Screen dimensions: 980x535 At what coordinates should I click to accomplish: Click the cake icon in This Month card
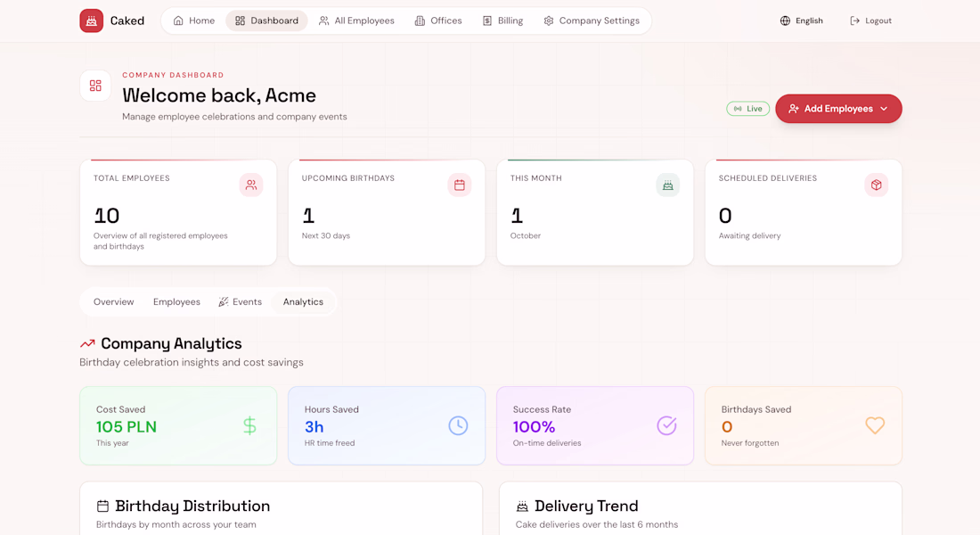tap(667, 185)
